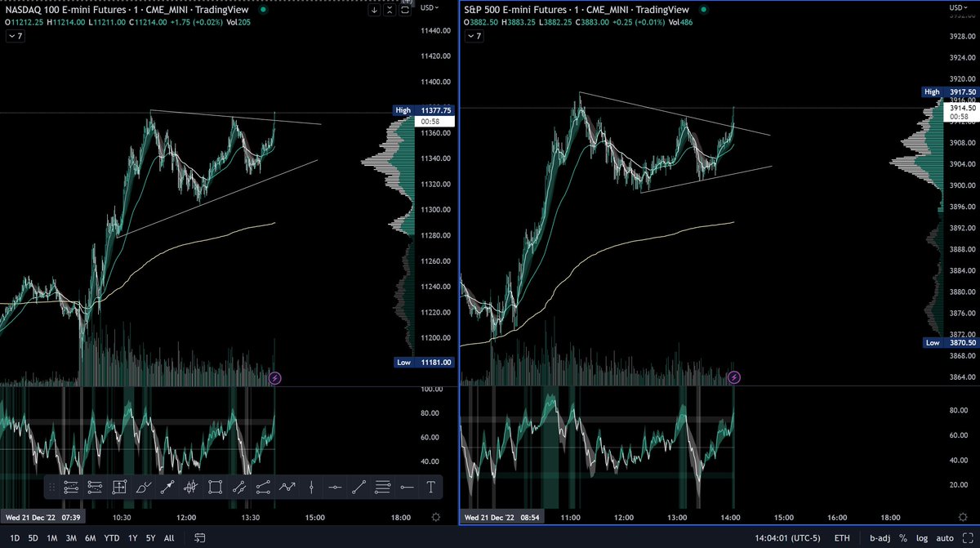This screenshot has height=548, width=980.
Task: Select 5Y date range
Action: coord(151,538)
